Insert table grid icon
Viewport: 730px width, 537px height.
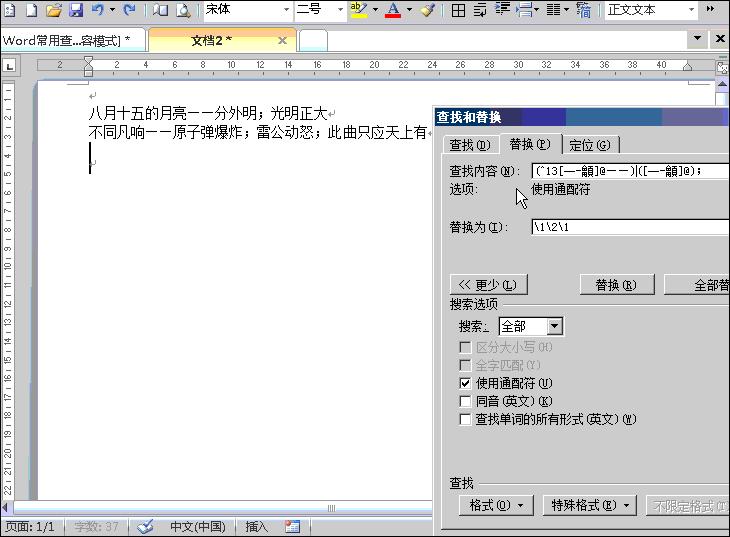(458, 10)
